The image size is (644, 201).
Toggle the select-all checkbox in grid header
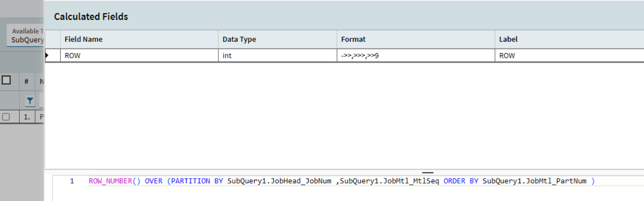click(x=6, y=80)
